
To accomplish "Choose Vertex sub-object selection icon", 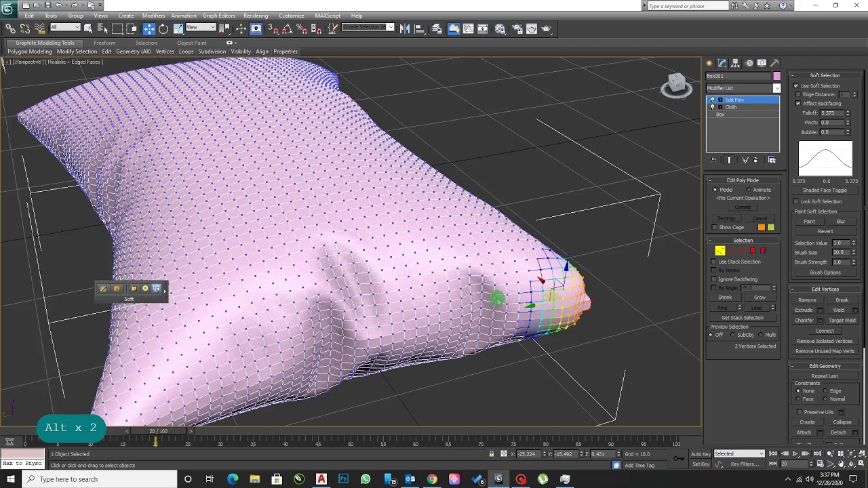I will (720, 251).
